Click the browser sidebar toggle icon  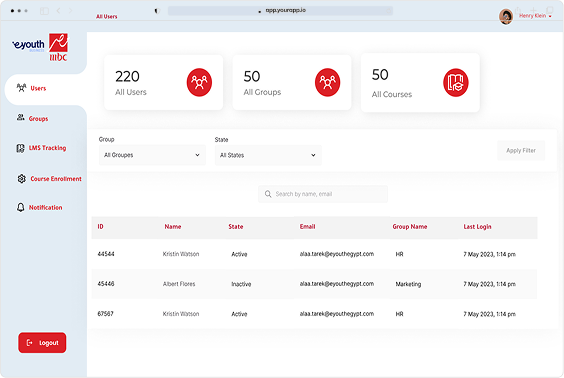(44, 11)
